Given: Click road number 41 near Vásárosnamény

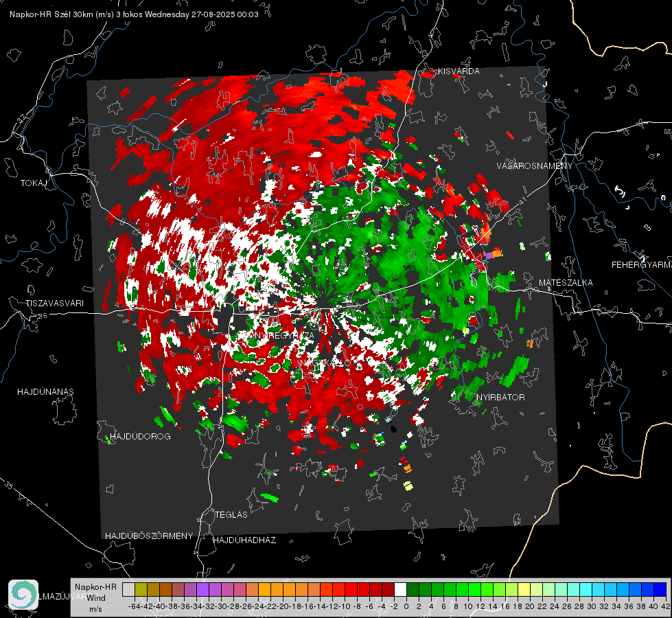Looking at the screenshot, I should click(521, 201).
